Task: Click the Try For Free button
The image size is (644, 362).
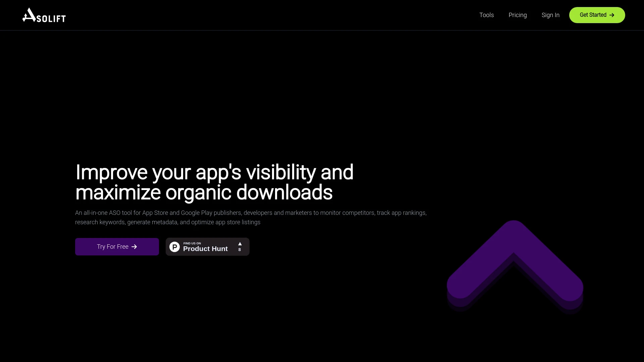Action: pos(117,246)
